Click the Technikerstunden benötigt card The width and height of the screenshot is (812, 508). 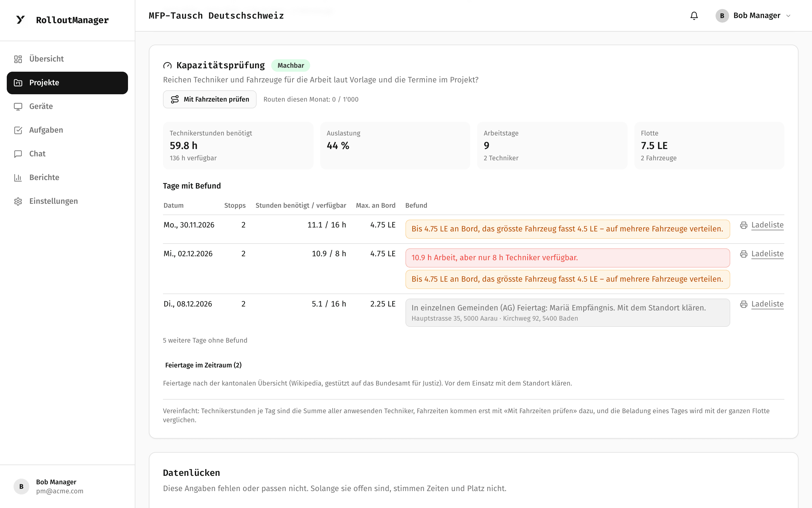(x=238, y=145)
